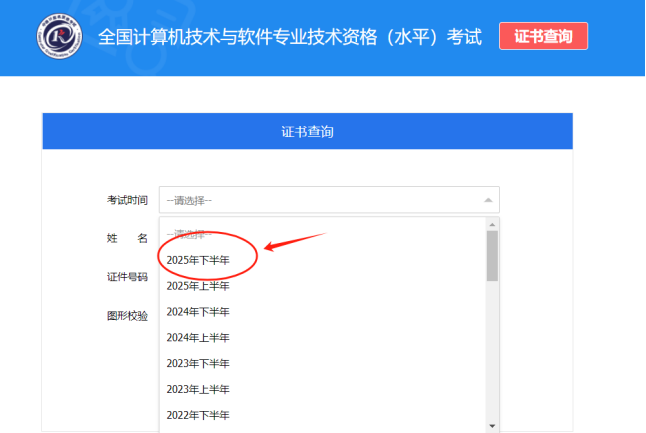Click the scrollbar up arrow in dropdown list

[492, 225]
